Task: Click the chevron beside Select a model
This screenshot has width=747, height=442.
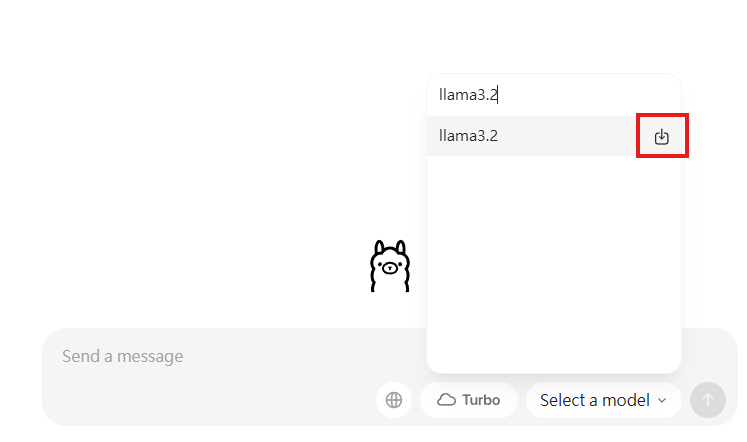Action: click(x=661, y=400)
